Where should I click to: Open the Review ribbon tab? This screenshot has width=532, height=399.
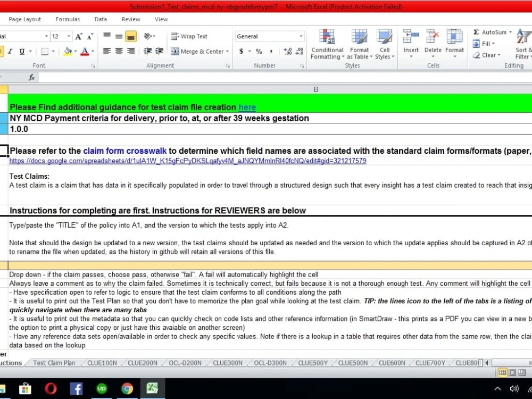(131, 19)
